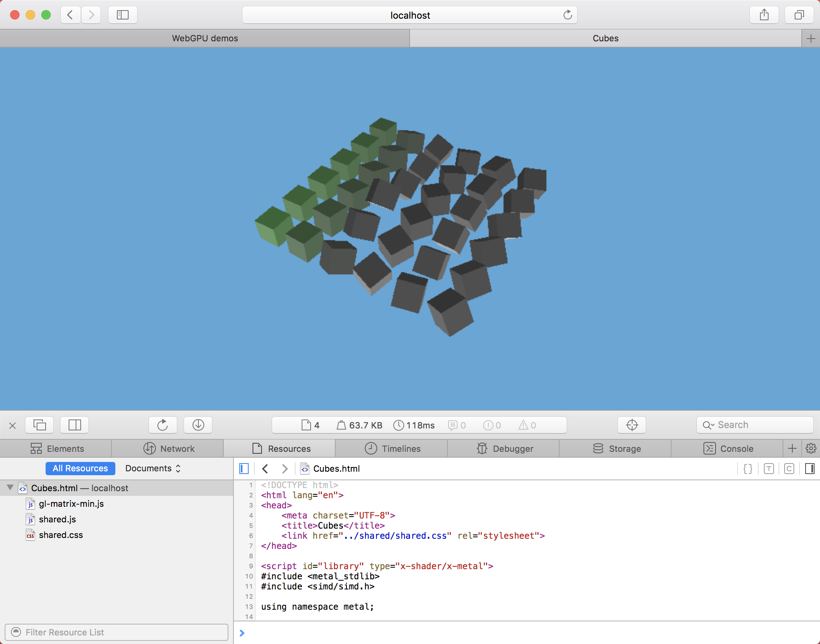
Task: Click the pretty print braces icon
Action: click(748, 469)
